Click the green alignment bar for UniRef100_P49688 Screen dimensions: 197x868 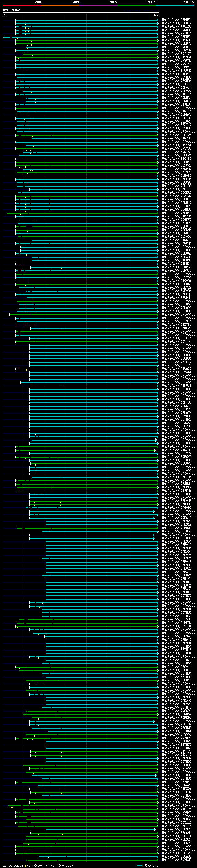click(x=86, y=40)
